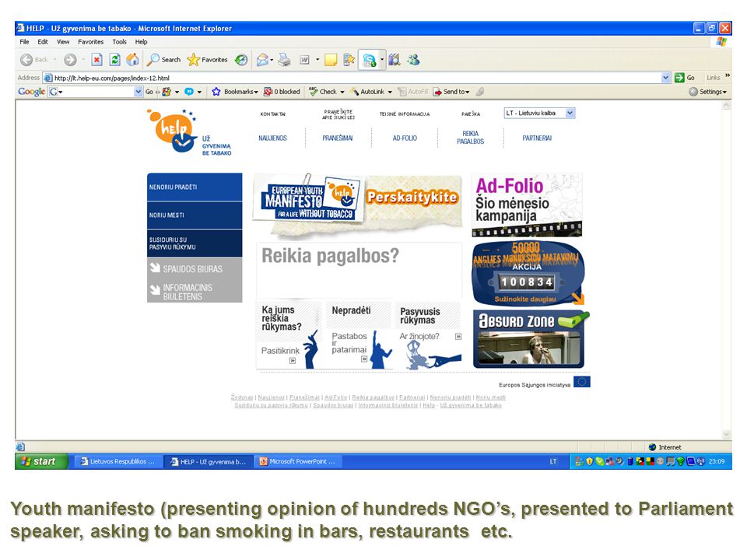Open the AD-FOLIO navigation link
This screenshot has height=560, width=747.
pyautogui.click(x=405, y=138)
